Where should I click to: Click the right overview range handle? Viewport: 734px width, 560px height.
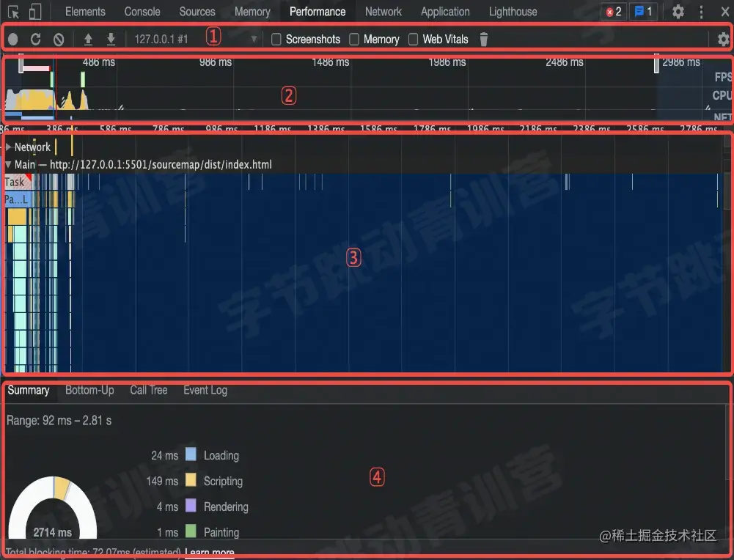(656, 64)
